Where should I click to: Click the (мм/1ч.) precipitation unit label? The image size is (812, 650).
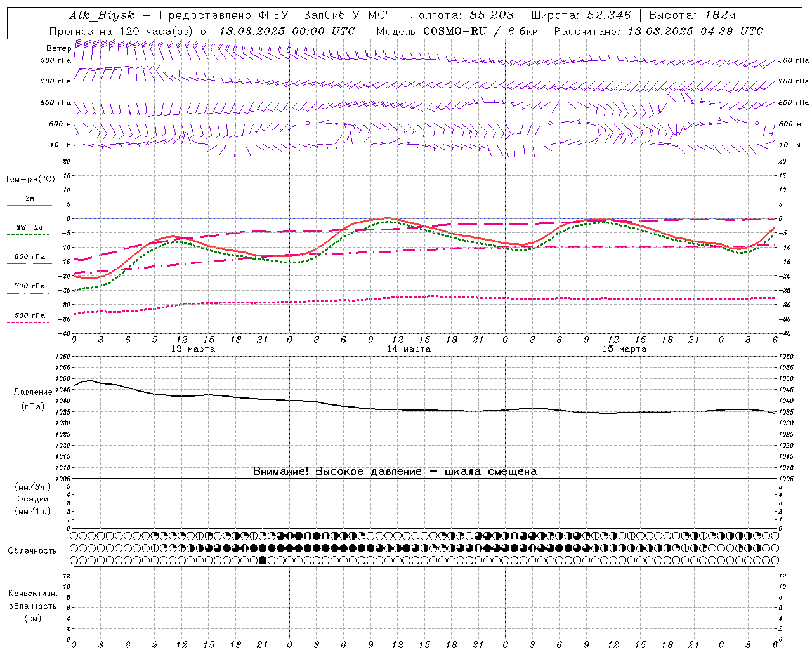click(x=33, y=511)
